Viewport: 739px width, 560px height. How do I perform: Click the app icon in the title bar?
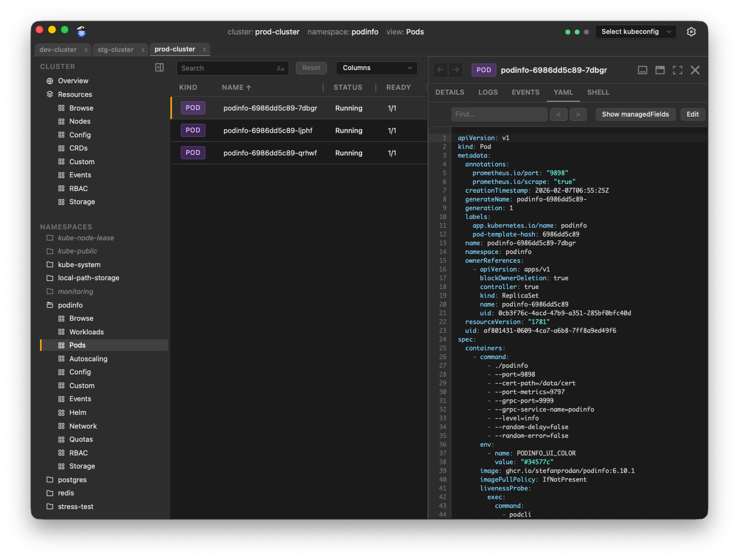pyautogui.click(x=81, y=32)
